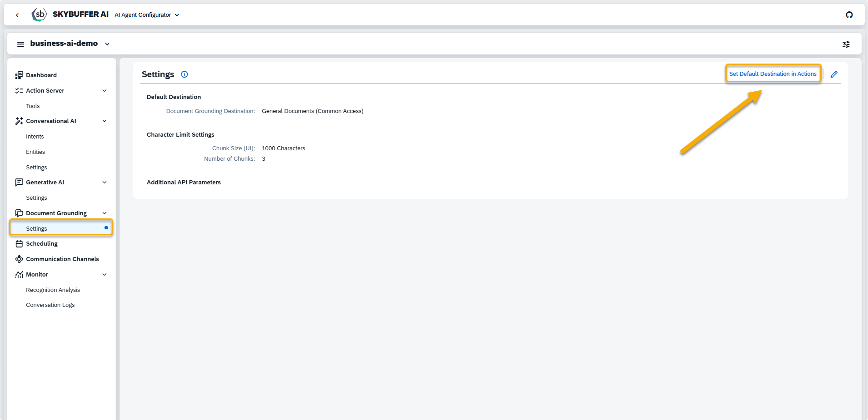
Task: Click the Skybuffer AI logo
Action: [40, 15]
